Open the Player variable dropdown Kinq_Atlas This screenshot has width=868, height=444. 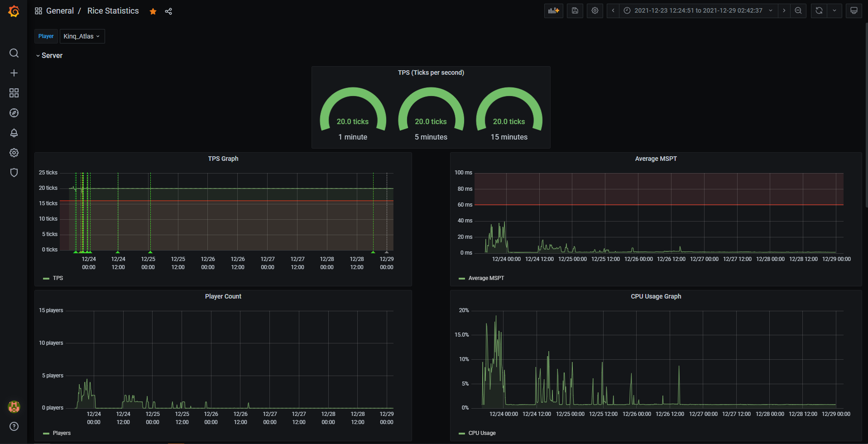82,36
